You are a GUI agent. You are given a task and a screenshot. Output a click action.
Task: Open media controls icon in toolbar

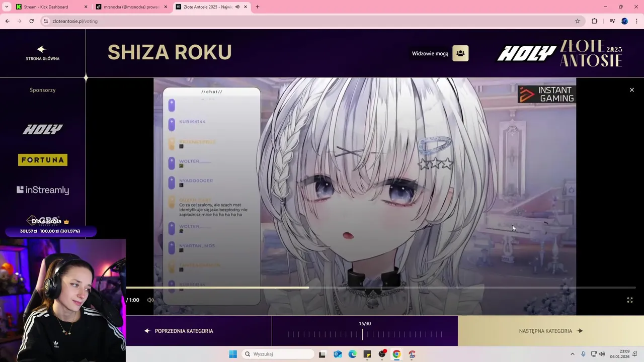612,21
